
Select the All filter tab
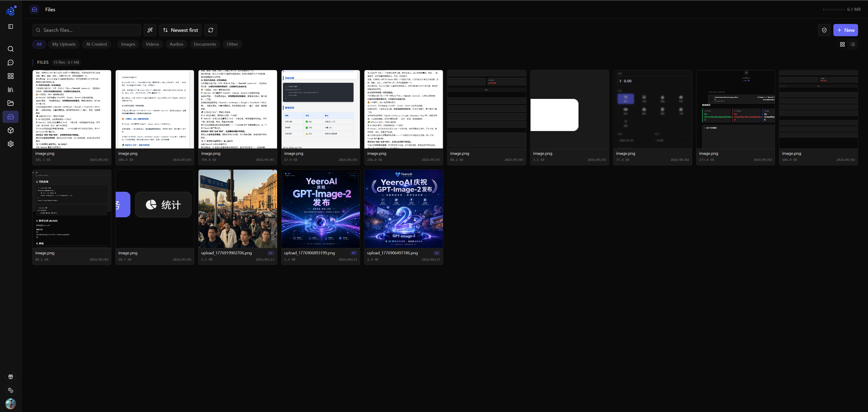[x=39, y=44]
